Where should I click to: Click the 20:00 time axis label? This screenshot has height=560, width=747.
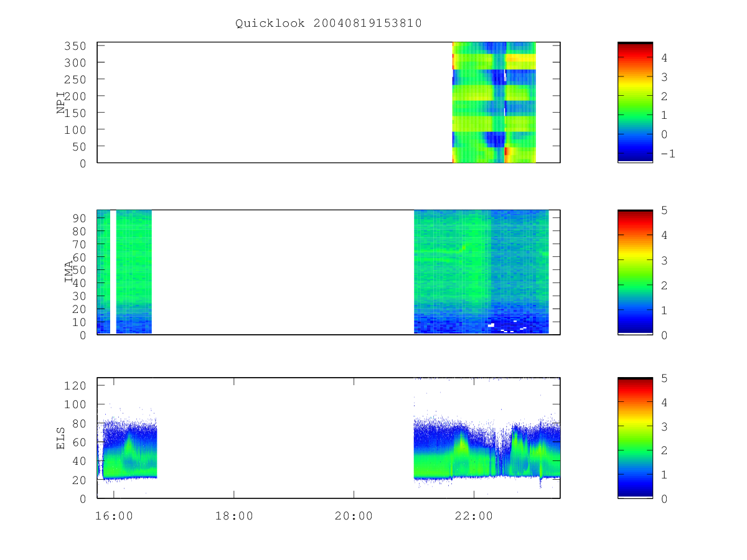pos(354,516)
